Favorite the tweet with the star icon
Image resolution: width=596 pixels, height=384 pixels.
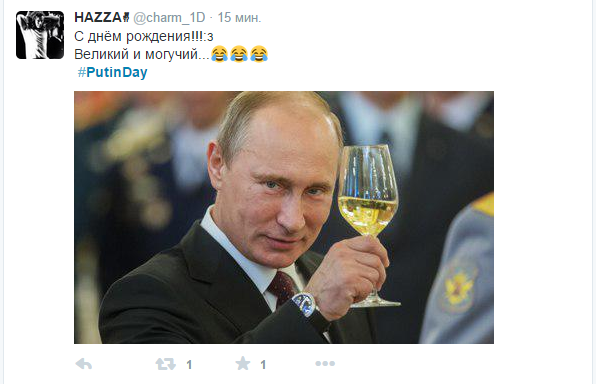pyautogui.click(x=243, y=363)
